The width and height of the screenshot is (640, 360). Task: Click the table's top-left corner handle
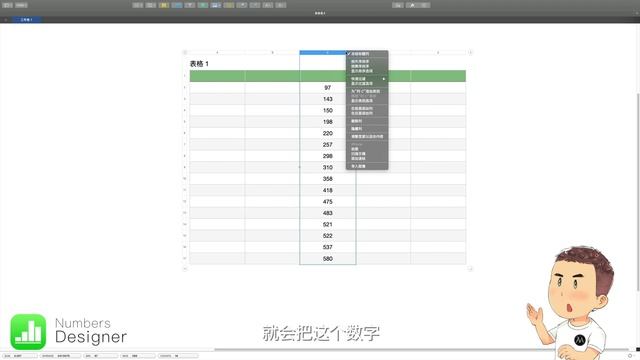(x=185, y=53)
